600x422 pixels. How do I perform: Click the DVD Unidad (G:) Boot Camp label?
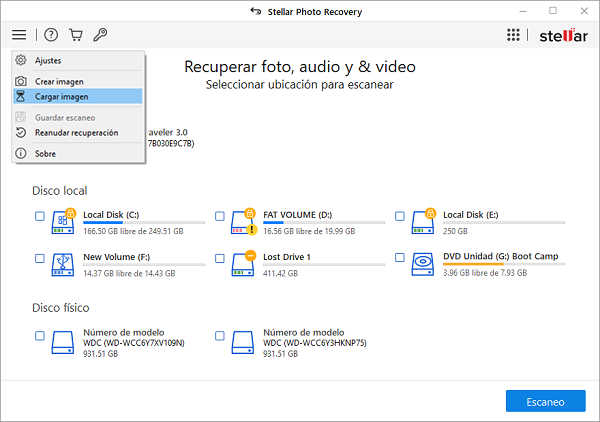pos(501,256)
